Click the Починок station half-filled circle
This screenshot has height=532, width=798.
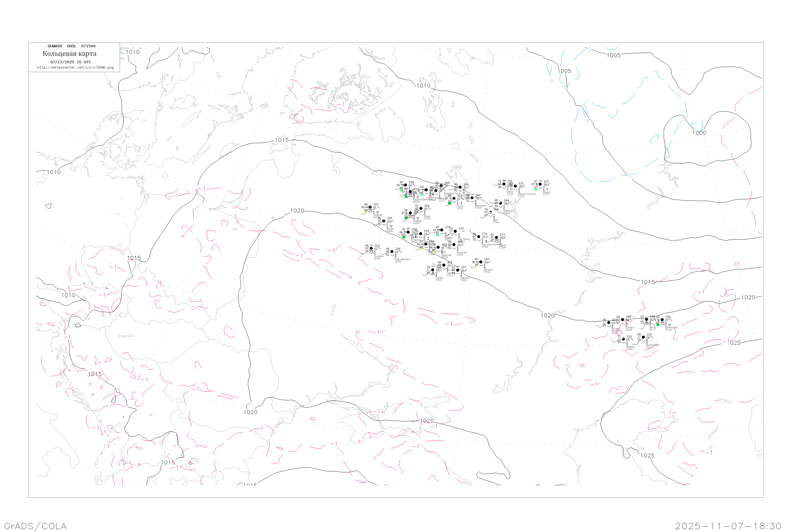pyautogui.click(x=371, y=248)
